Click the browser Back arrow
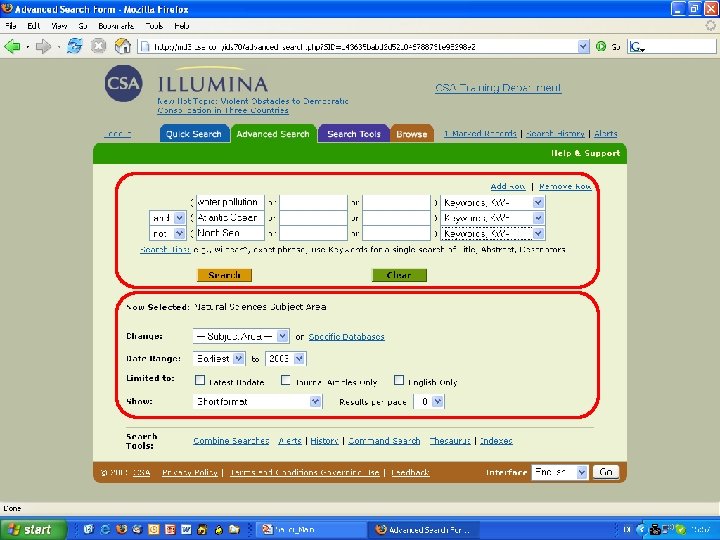 point(12,46)
